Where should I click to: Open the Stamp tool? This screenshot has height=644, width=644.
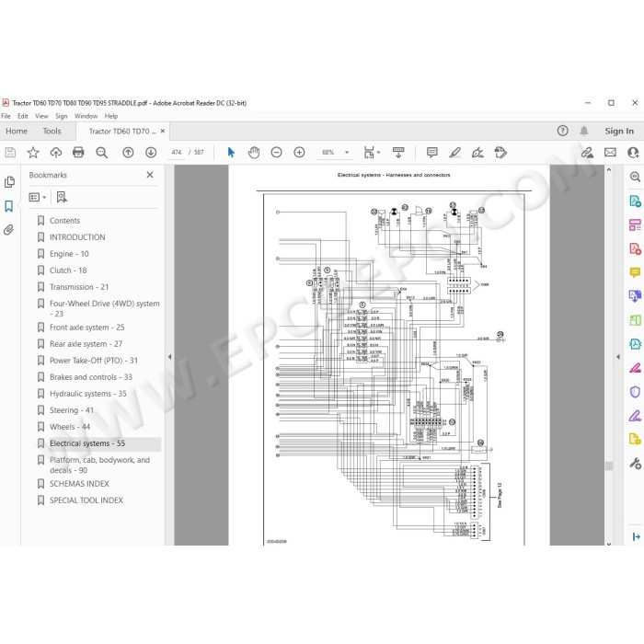click(500, 153)
